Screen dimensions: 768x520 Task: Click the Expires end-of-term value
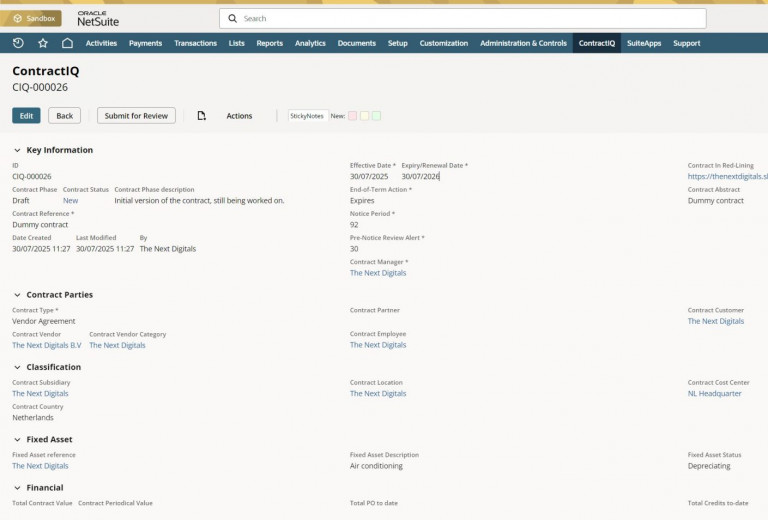coord(362,201)
